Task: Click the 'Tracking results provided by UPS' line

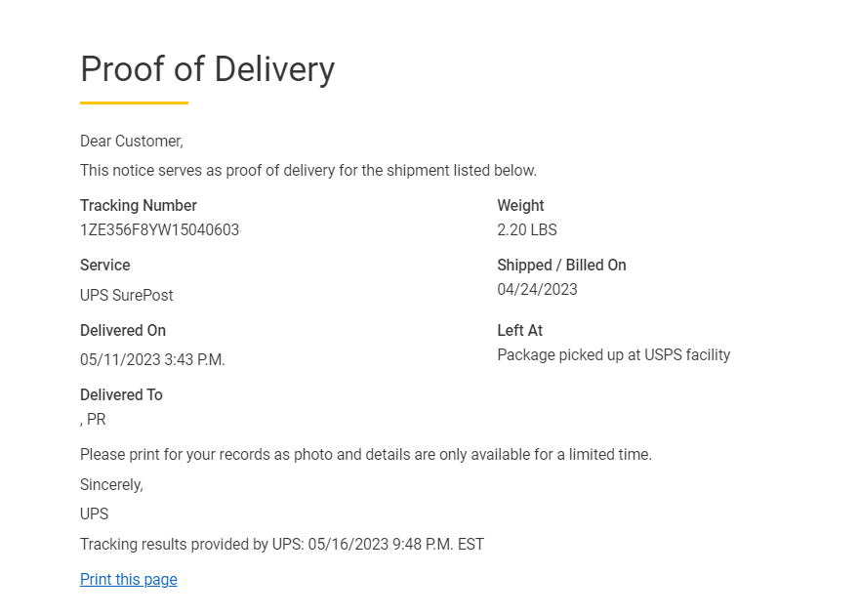Action: click(281, 544)
